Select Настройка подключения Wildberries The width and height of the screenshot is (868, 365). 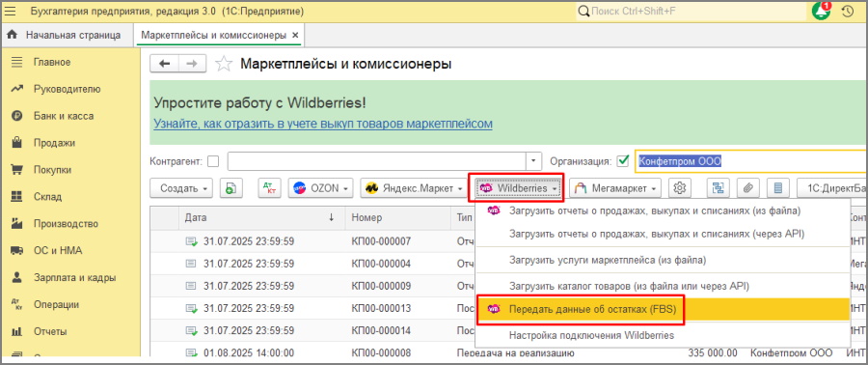click(x=662, y=335)
